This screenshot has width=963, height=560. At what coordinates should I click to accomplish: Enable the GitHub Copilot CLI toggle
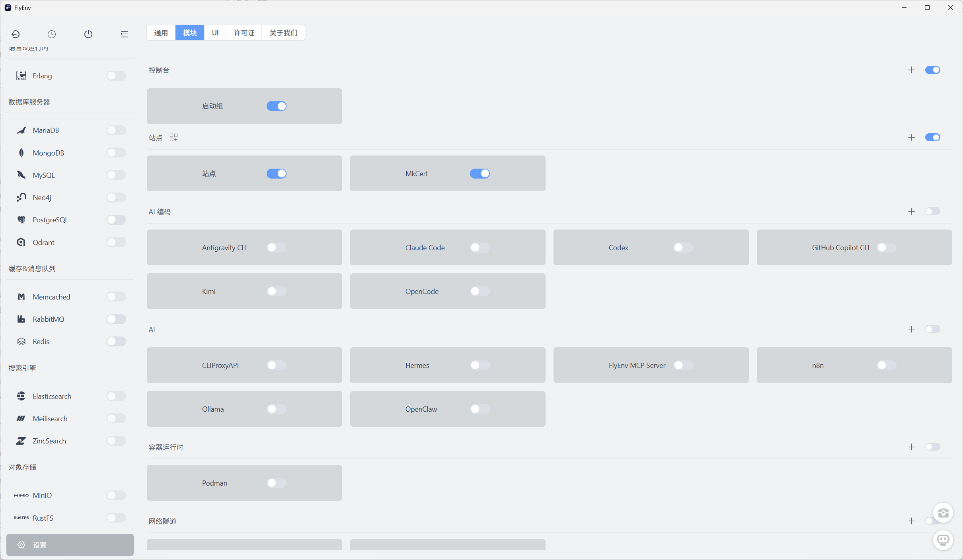tap(887, 247)
